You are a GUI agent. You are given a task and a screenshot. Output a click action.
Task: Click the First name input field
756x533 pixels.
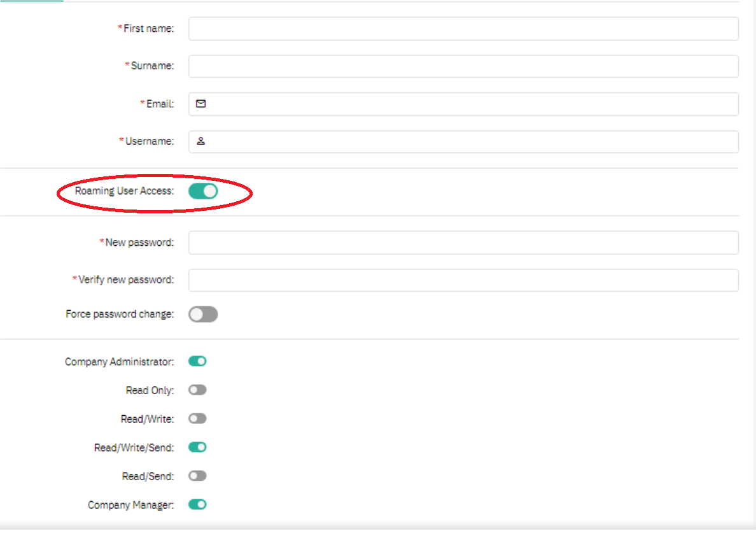click(x=463, y=29)
